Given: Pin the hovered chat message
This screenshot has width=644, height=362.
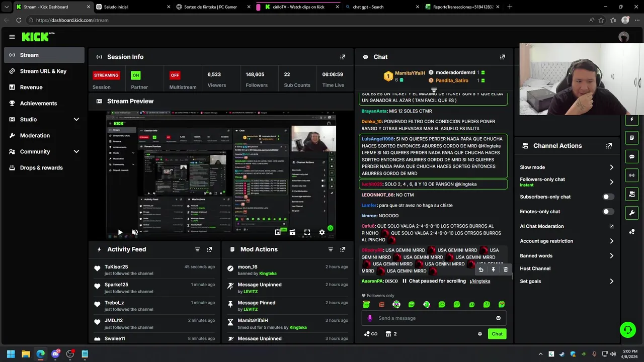Looking at the screenshot, I should point(493,270).
